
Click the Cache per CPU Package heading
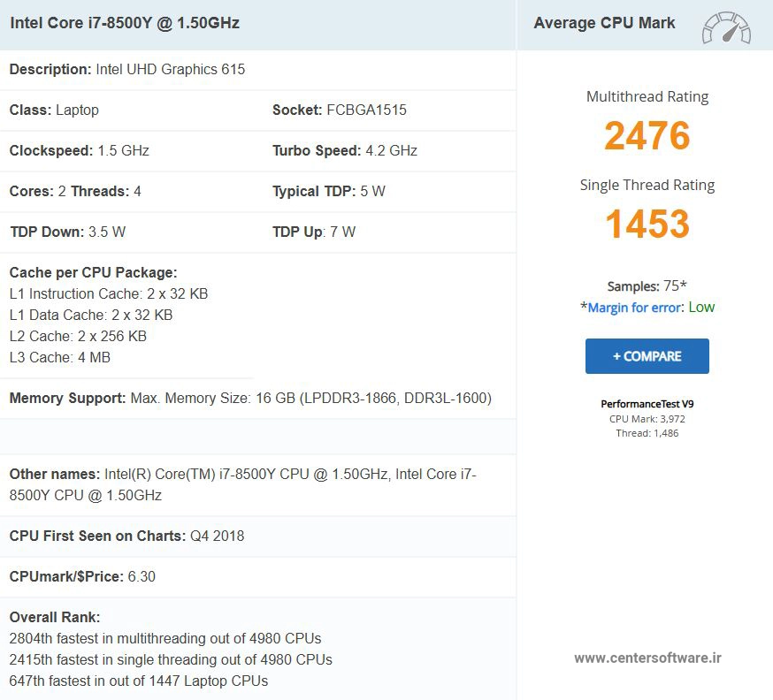[x=93, y=272]
